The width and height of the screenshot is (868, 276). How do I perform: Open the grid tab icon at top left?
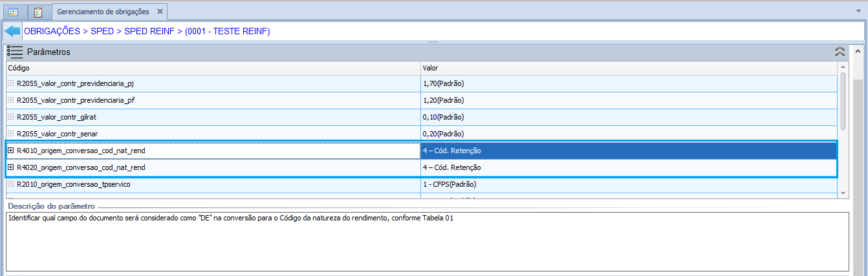point(14,12)
